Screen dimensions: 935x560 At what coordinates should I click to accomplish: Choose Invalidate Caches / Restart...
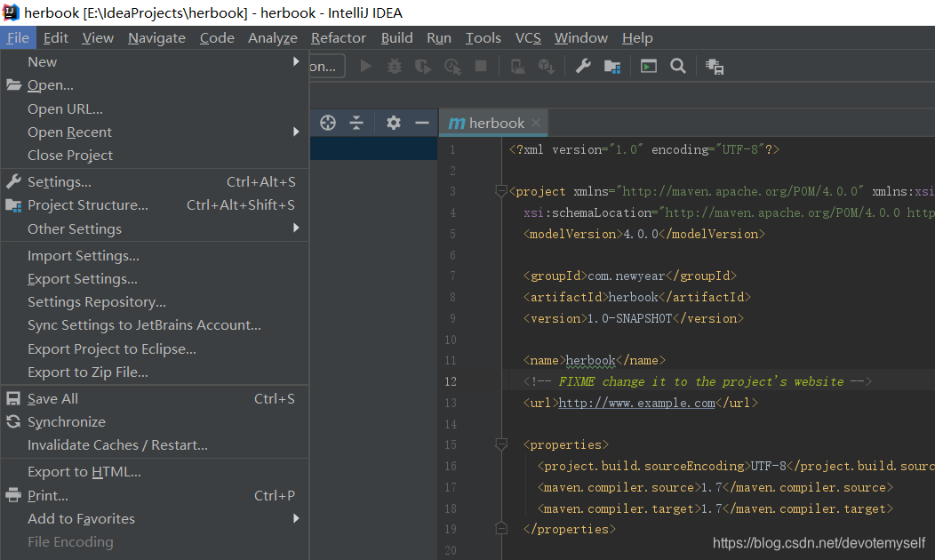(x=155, y=445)
